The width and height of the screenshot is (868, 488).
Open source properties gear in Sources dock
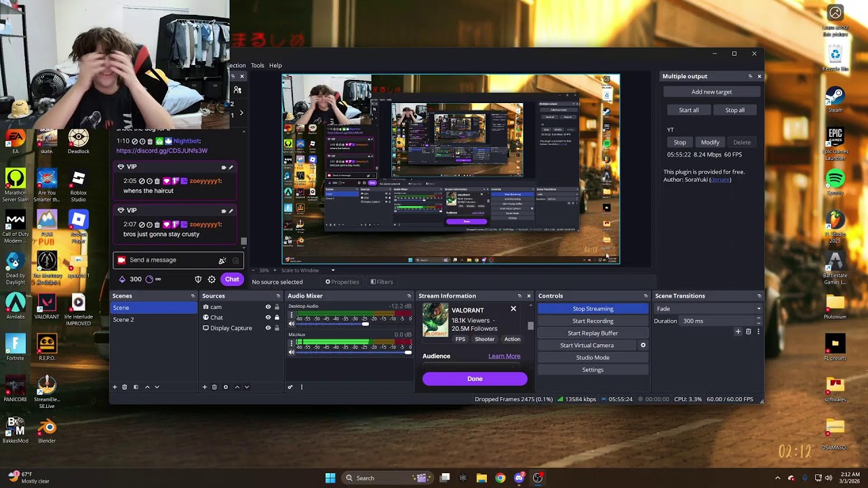(226, 387)
